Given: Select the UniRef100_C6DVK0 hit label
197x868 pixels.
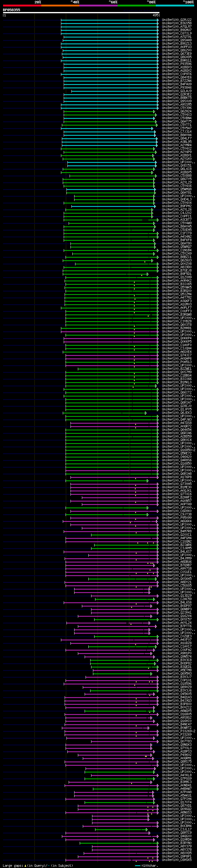Looking at the screenshot, I should coord(177,511).
